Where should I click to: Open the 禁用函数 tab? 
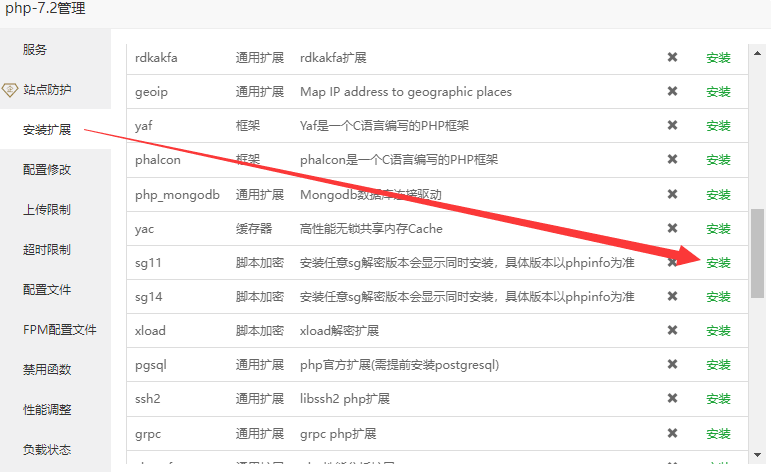point(47,369)
